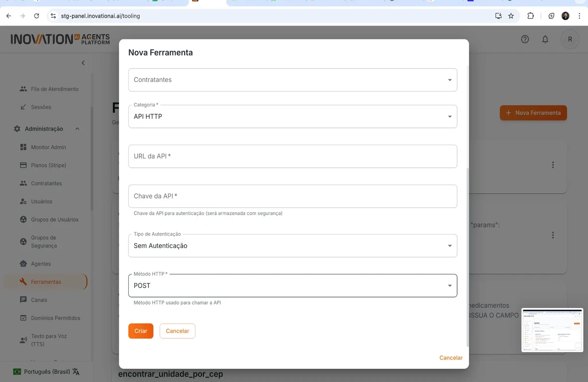The image size is (588, 382).
Task: Open the top card's kebab menu
Action: tap(553, 165)
